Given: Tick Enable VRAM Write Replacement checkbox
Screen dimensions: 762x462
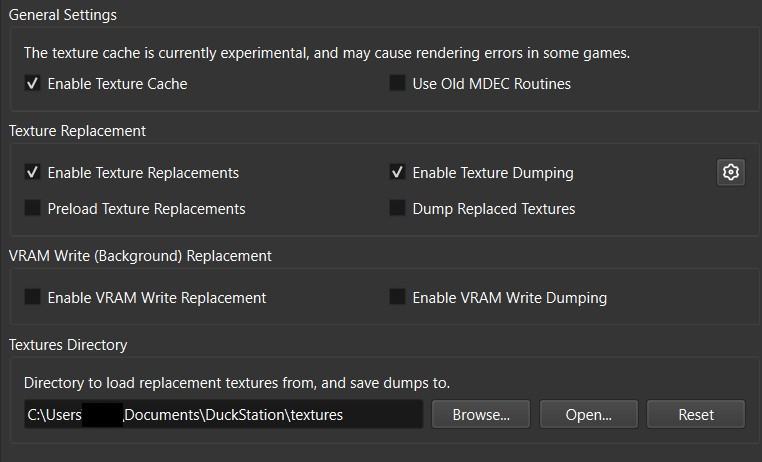Looking at the screenshot, I should tap(33, 297).
